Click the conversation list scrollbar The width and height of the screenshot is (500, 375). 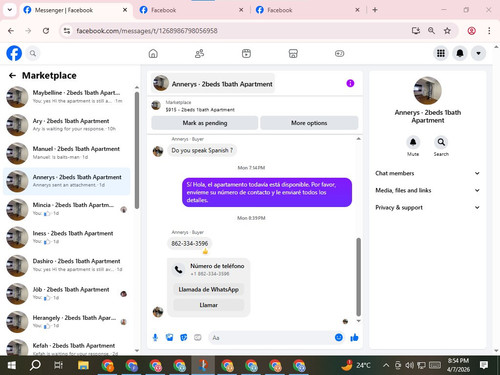(137, 150)
